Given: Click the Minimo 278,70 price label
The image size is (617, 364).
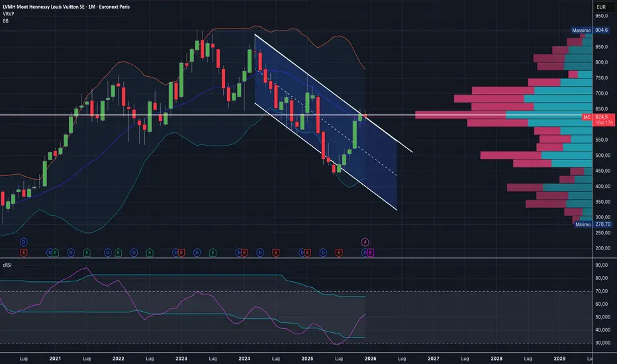Looking at the screenshot, I should [593, 224].
